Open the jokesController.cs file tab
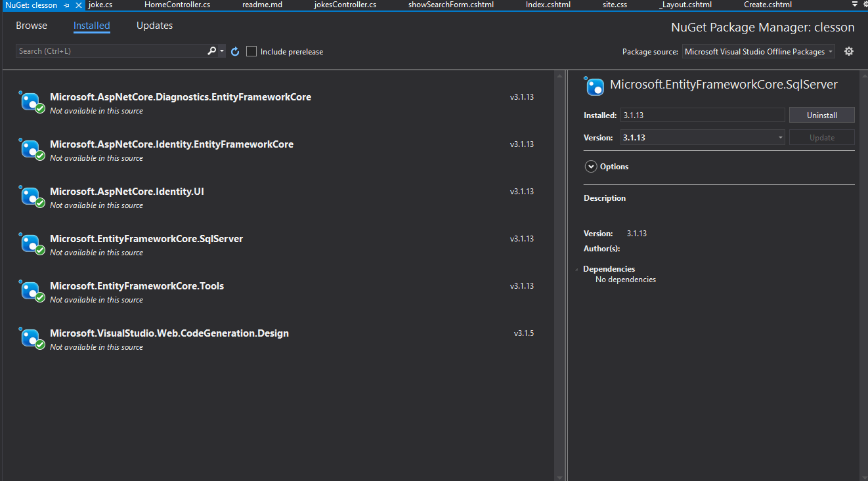The width and height of the screenshot is (868, 481). [x=346, y=5]
